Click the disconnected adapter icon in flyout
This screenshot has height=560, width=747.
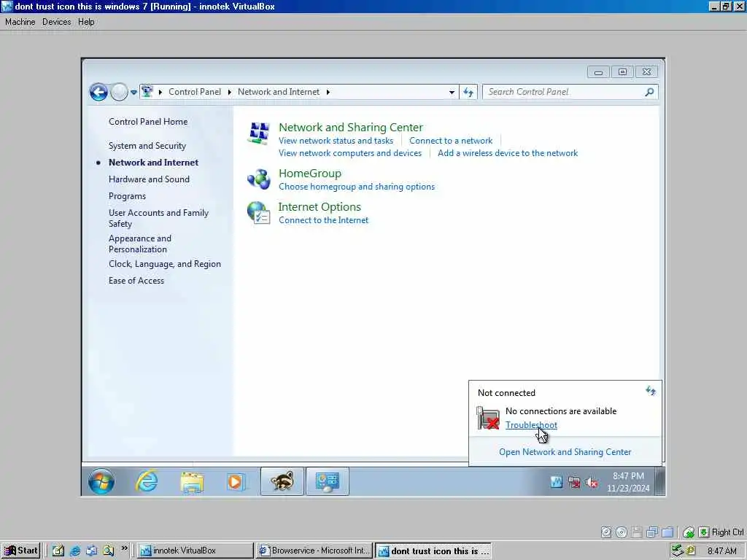pos(488,418)
